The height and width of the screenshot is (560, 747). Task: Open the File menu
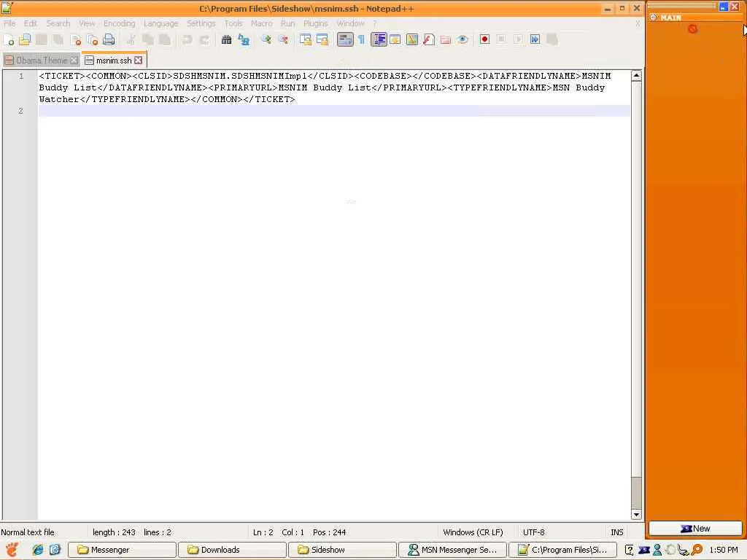pyautogui.click(x=9, y=23)
